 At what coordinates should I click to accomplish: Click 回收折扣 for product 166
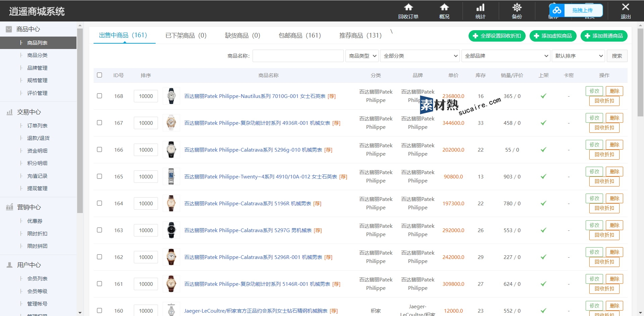[604, 155]
